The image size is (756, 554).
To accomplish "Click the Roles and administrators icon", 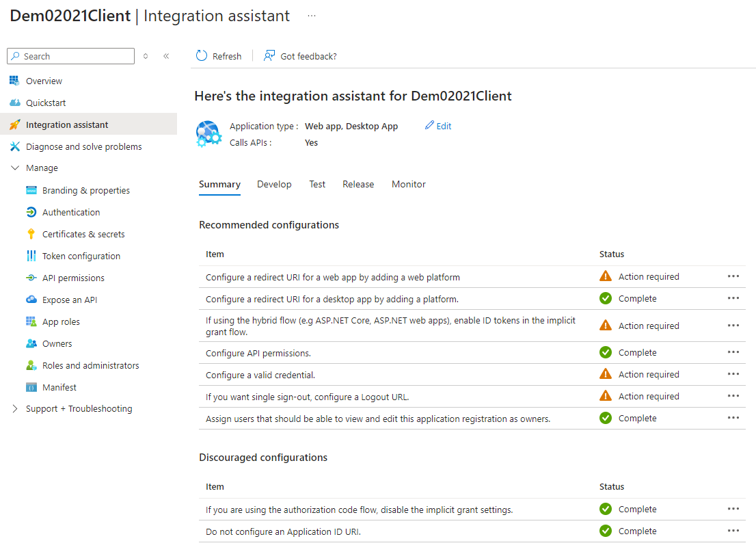I will [31, 365].
